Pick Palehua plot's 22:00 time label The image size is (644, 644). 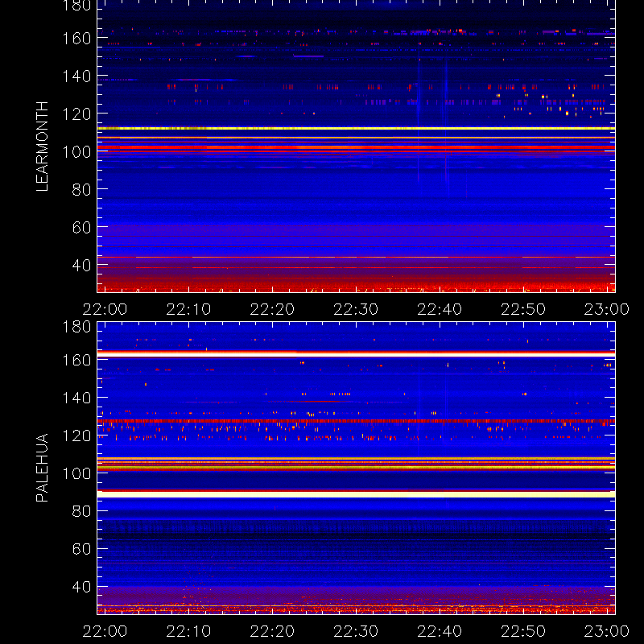tap(105, 631)
